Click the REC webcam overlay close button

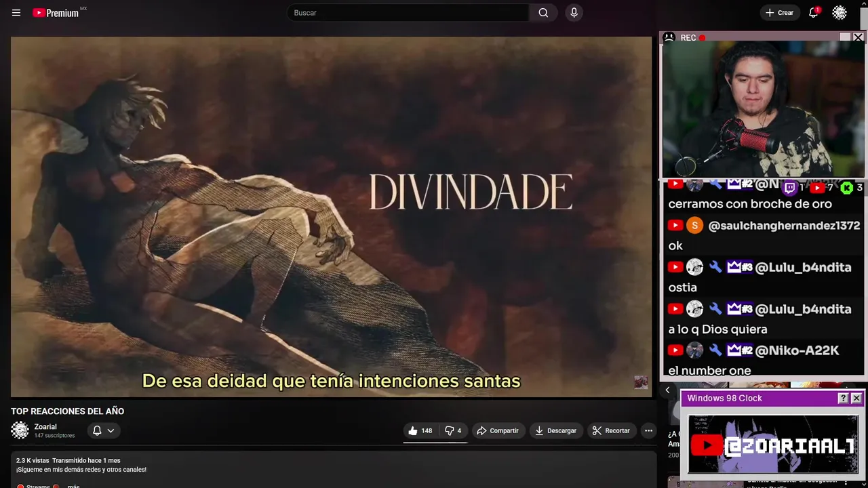click(858, 37)
